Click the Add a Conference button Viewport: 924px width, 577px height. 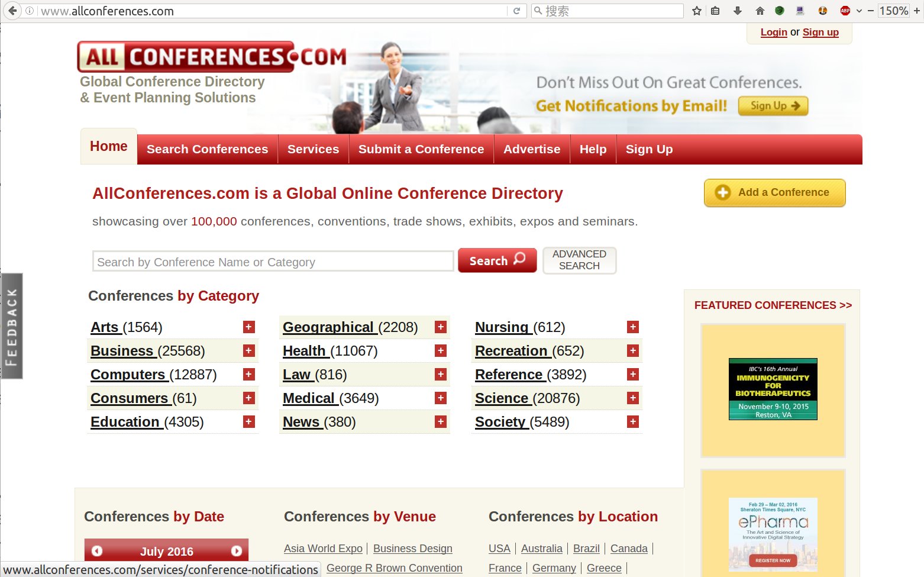coord(774,192)
